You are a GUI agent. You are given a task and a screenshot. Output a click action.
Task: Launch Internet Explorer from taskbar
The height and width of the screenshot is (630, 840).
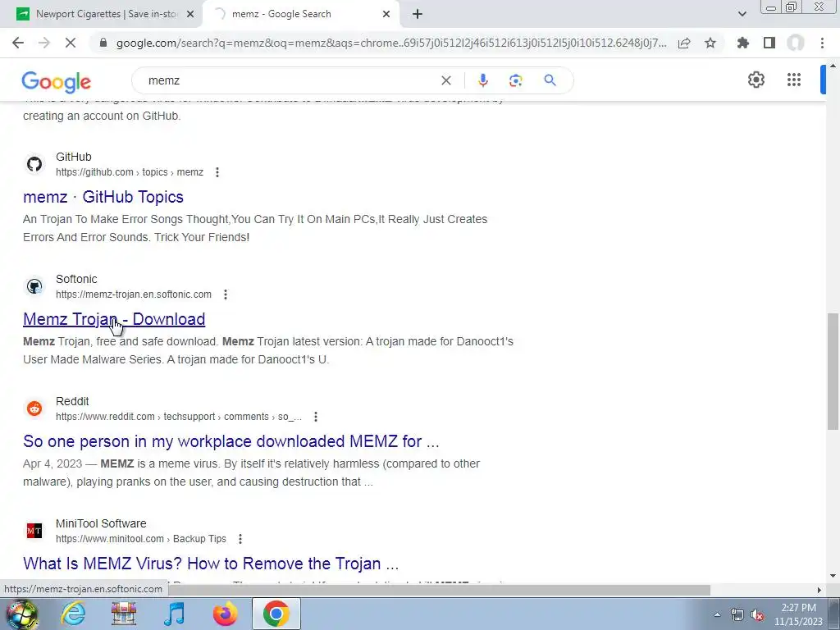(x=73, y=614)
